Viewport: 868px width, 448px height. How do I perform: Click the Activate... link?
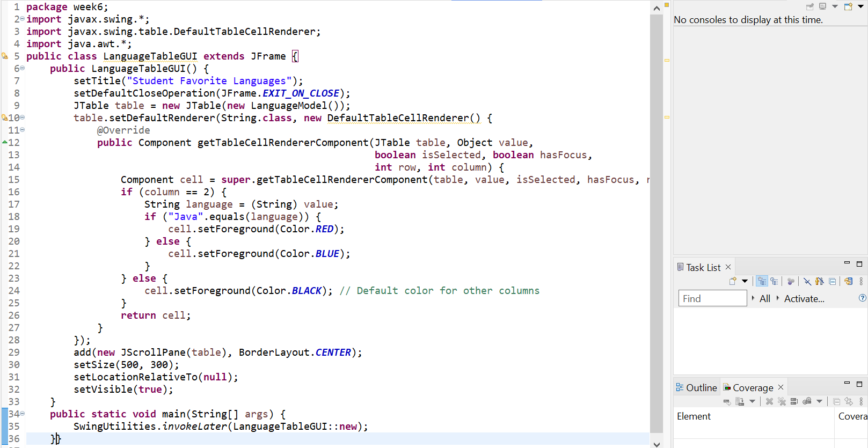(x=804, y=298)
